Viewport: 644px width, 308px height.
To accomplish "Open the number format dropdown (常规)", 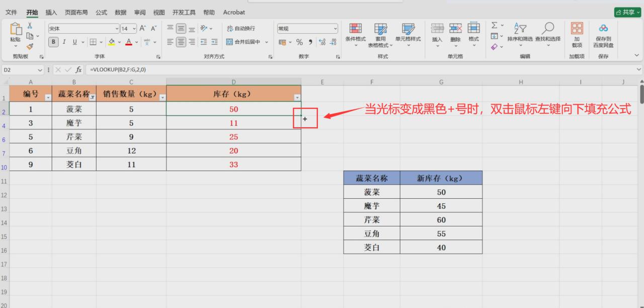I will tap(336, 29).
